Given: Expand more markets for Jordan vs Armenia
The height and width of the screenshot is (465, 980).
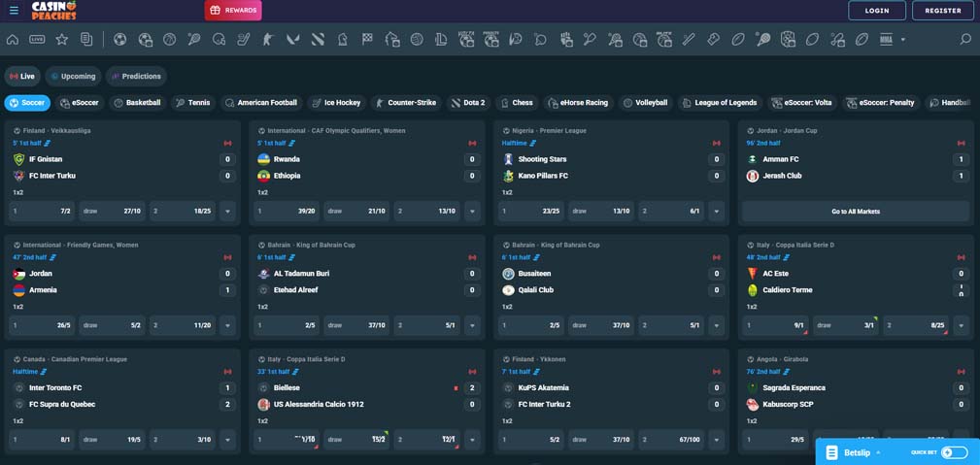Looking at the screenshot, I should pos(227,325).
